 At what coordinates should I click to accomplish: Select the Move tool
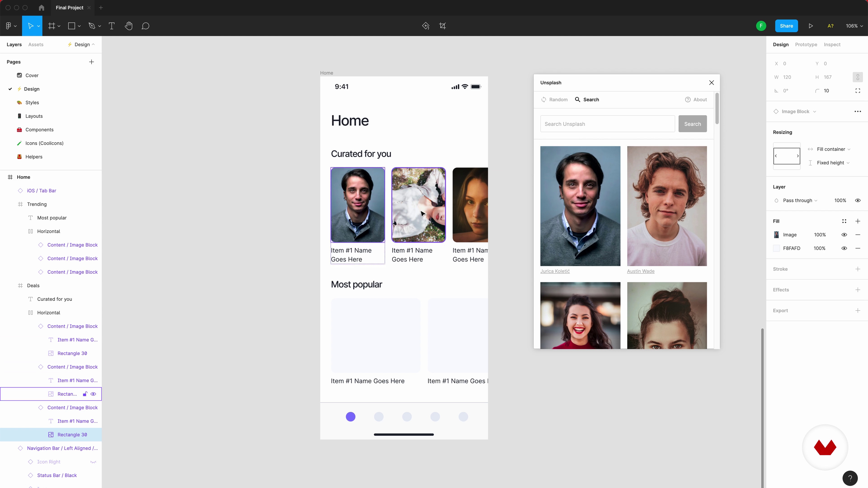pyautogui.click(x=30, y=26)
